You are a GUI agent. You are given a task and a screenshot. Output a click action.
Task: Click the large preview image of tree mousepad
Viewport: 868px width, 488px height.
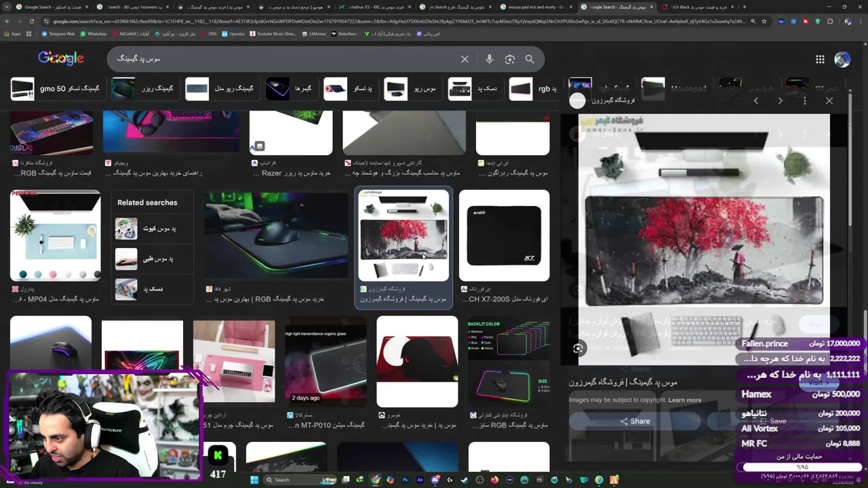click(x=704, y=239)
